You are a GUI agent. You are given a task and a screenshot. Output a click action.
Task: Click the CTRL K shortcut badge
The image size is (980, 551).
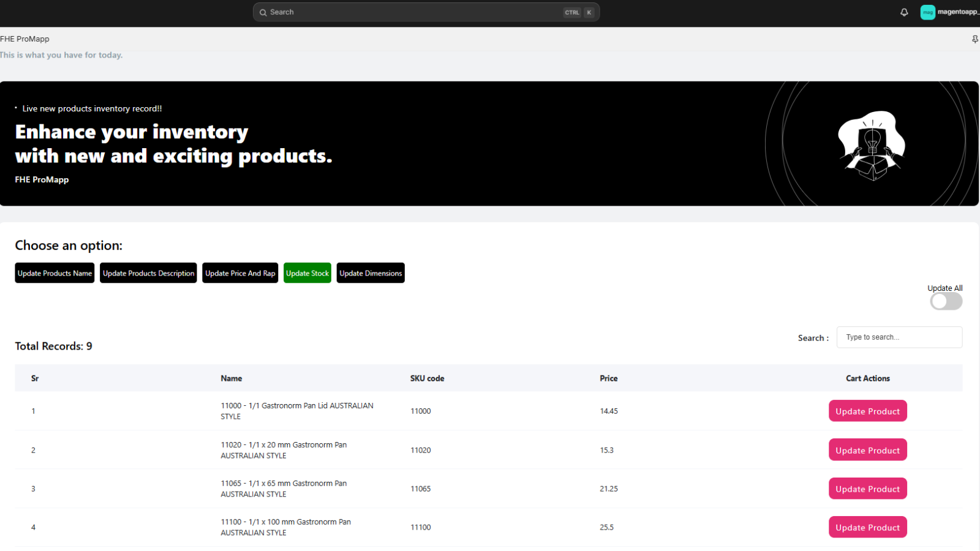(579, 12)
